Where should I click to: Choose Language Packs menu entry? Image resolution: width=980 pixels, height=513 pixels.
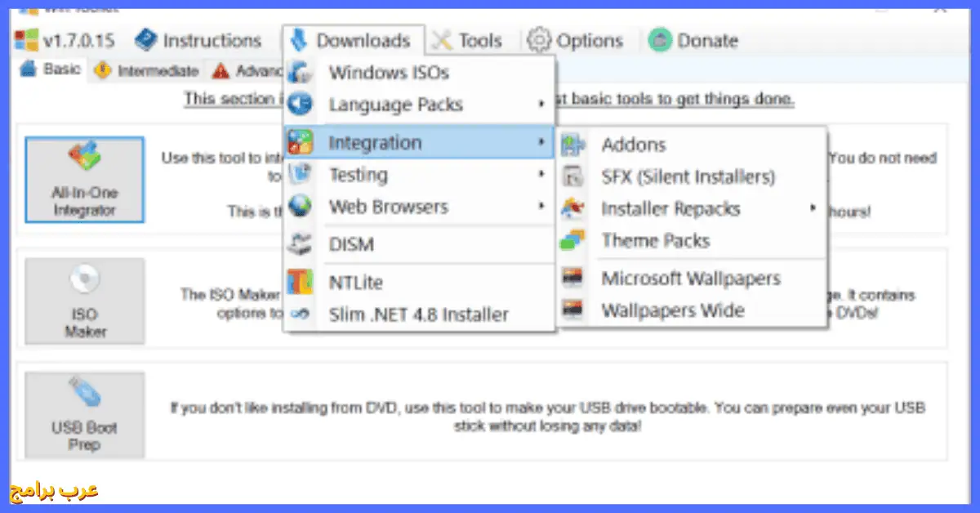click(420, 105)
